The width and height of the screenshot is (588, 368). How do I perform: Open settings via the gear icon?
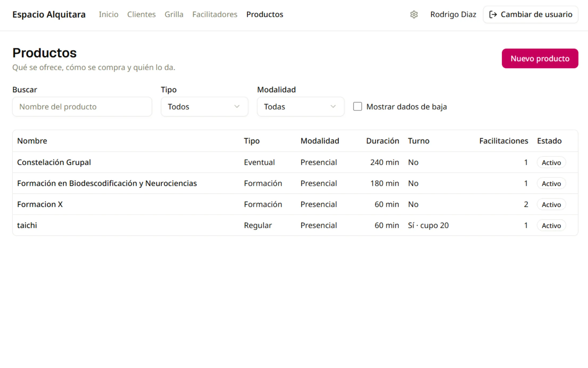tap(414, 14)
